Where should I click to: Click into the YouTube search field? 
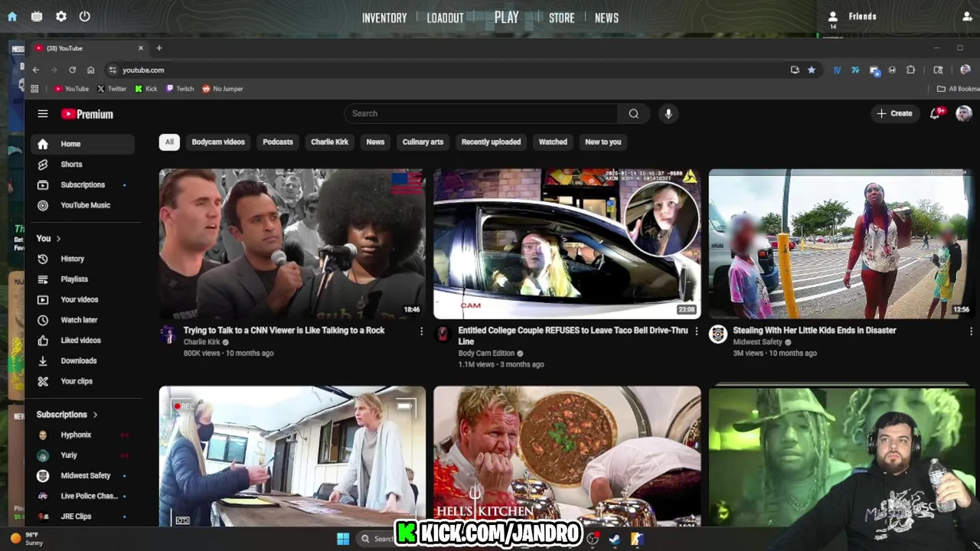(481, 113)
